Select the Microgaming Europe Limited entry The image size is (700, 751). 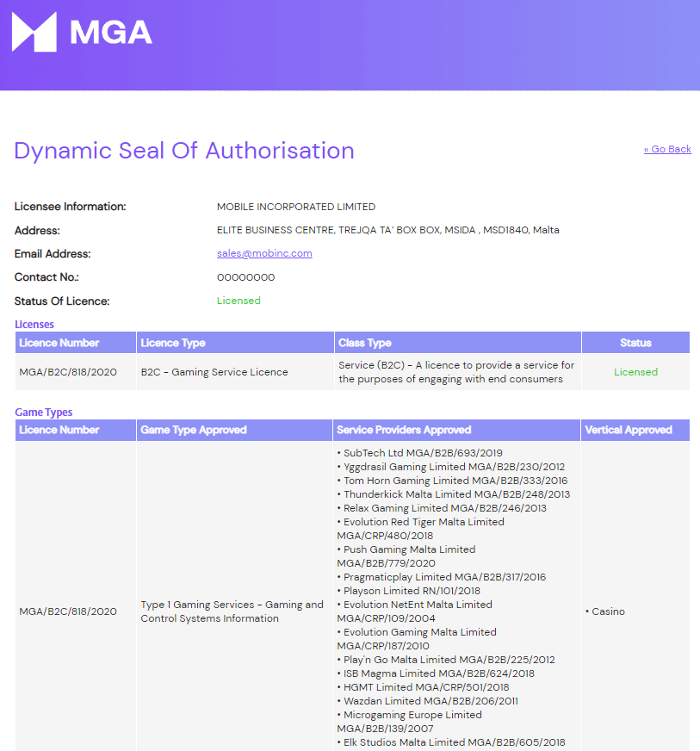click(x=409, y=722)
